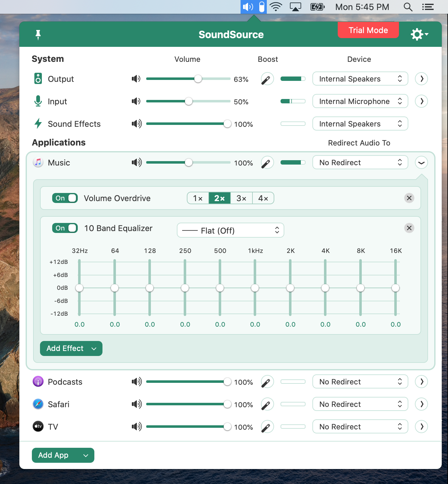Pin the SoundSource window open
Image resolution: width=448 pixels, height=484 pixels.
[38, 35]
